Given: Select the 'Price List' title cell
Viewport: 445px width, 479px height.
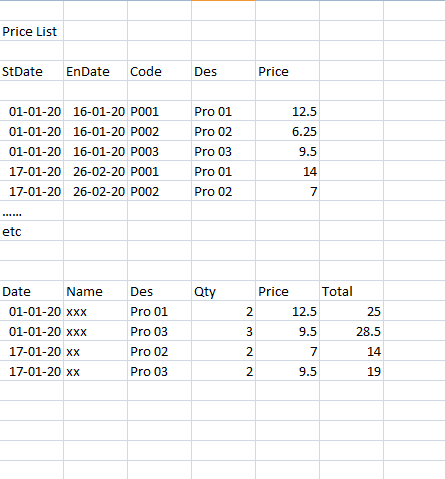Looking at the screenshot, I should pyautogui.click(x=32, y=31).
